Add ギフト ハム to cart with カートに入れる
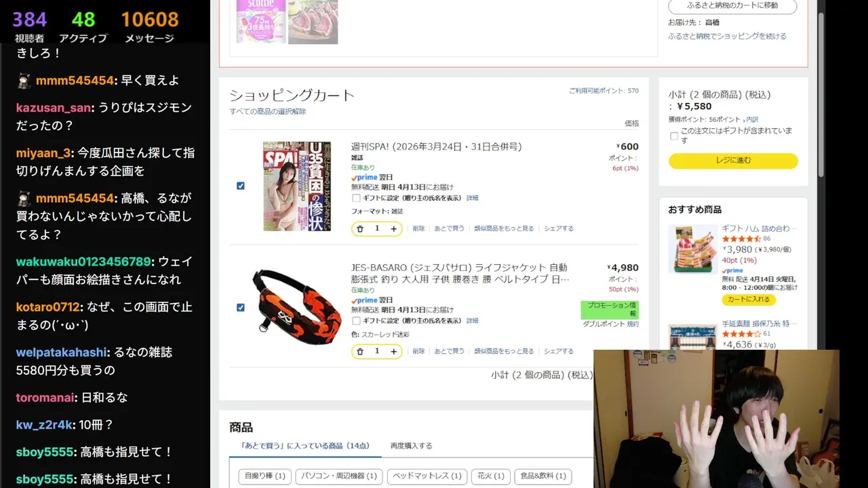The height and width of the screenshot is (488, 868). coord(749,300)
